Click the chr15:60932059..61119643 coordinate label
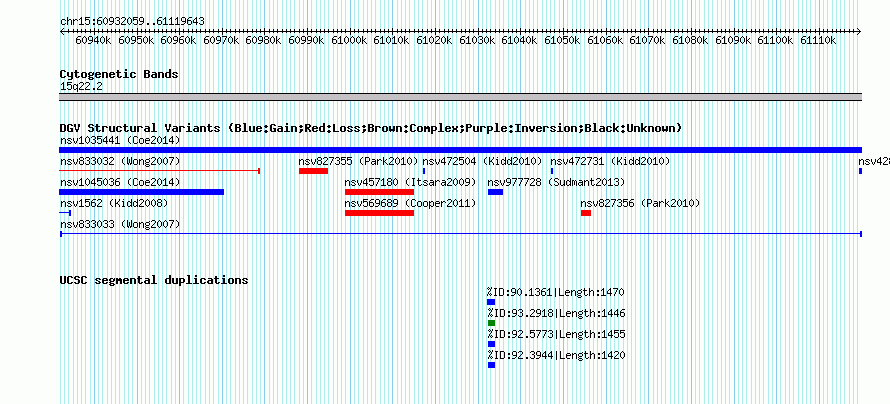Image resolution: width=890 pixels, height=404 pixels. tap(132, 22)
